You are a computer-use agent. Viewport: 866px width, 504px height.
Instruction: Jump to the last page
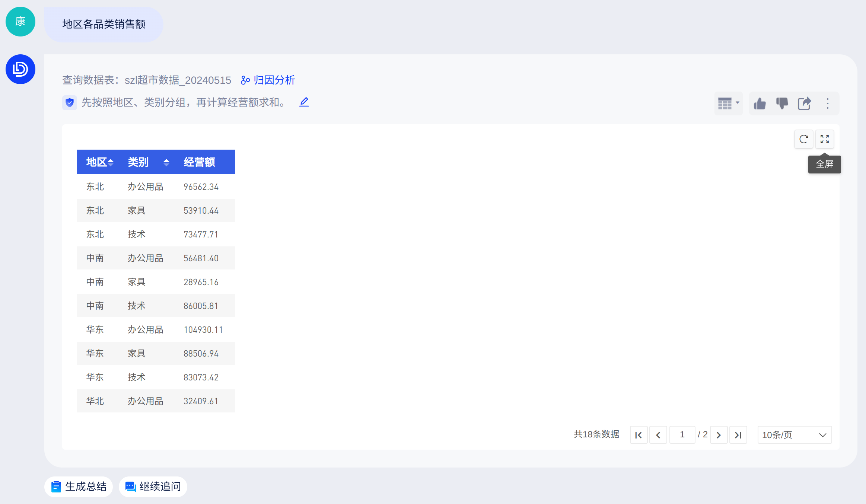click(x=738, y=435)
